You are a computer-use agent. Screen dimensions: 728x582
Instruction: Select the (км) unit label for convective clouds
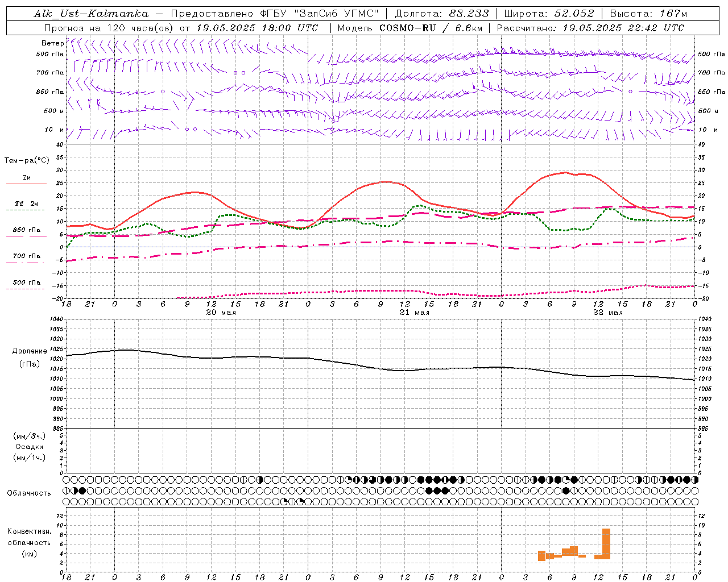30,554
